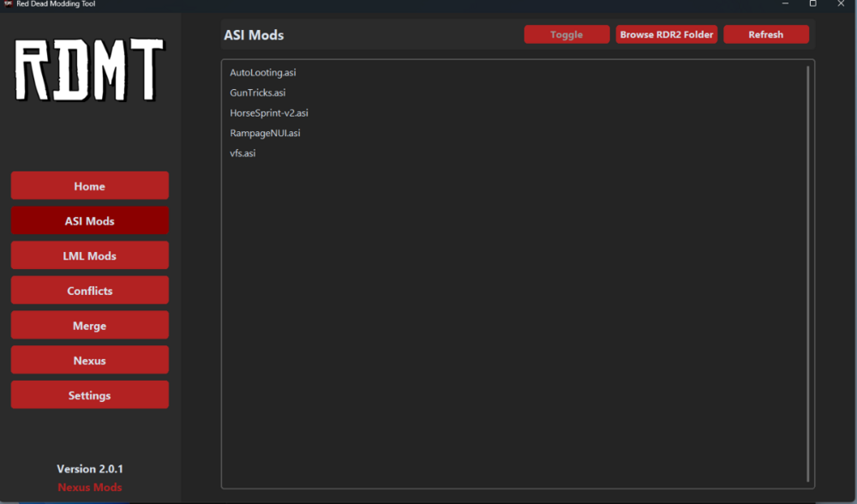Image resolution: width=857 pixels, height=504 pixels.
Task: Click the RDMT app icon in title bar
Action: [8, 4]
